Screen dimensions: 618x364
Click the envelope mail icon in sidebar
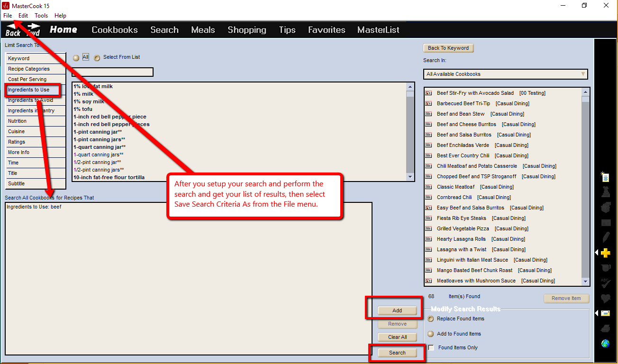point(605,313)
